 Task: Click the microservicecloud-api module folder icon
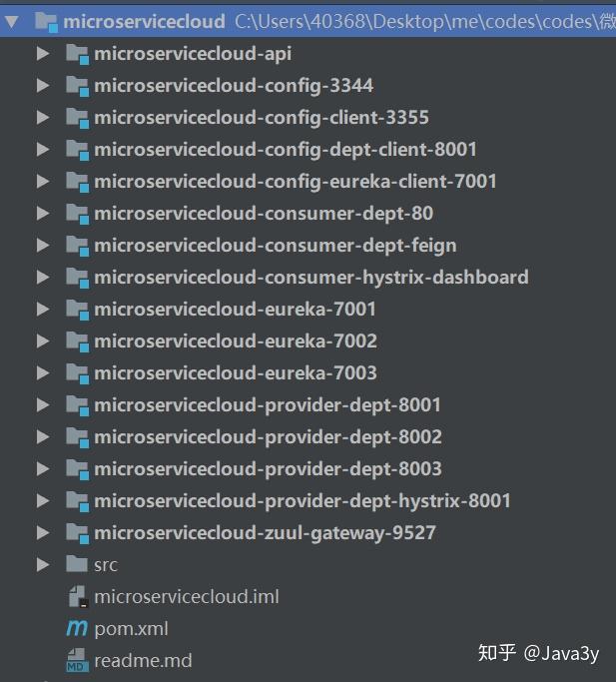click(78, 55)
